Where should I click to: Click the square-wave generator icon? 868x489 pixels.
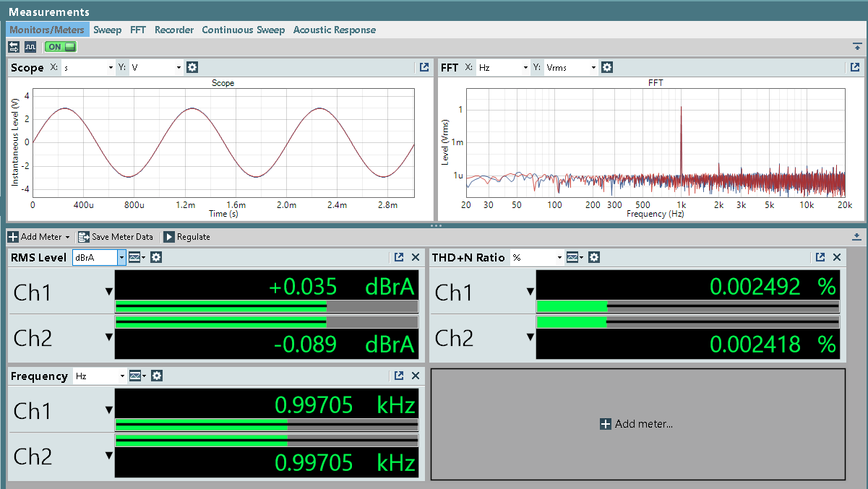(x=30, y=47)
